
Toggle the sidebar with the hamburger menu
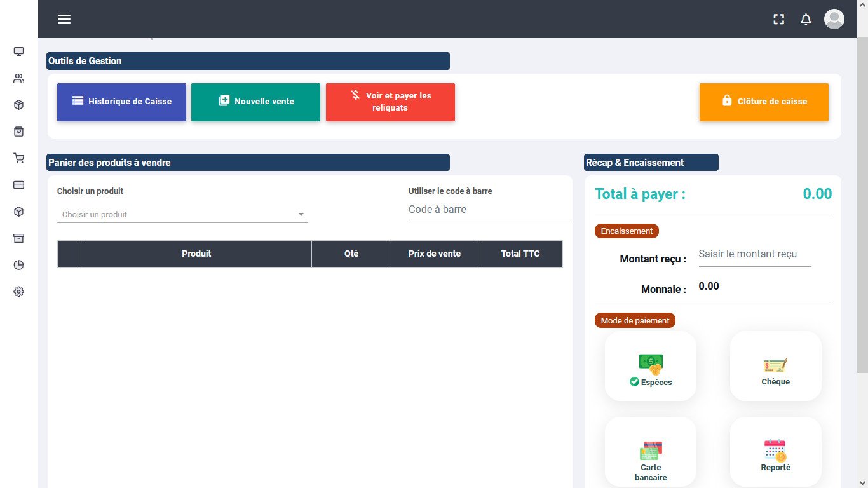(x=64, y=19)
